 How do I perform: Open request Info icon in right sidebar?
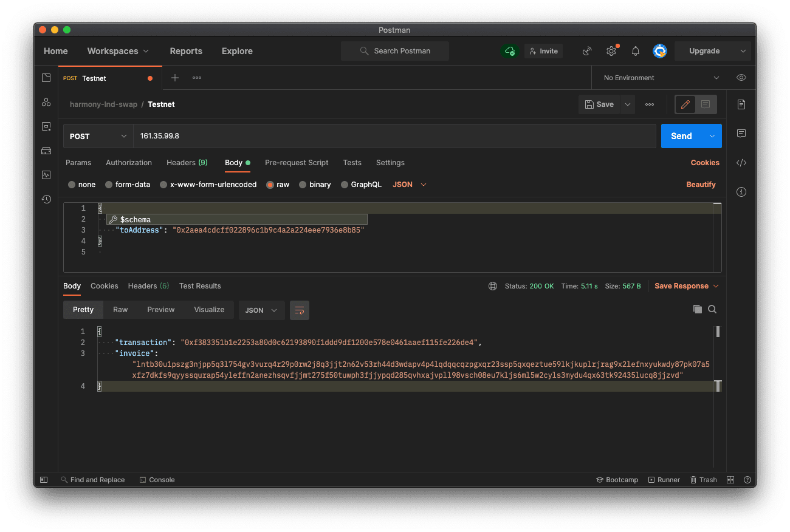tap(741, 192)
